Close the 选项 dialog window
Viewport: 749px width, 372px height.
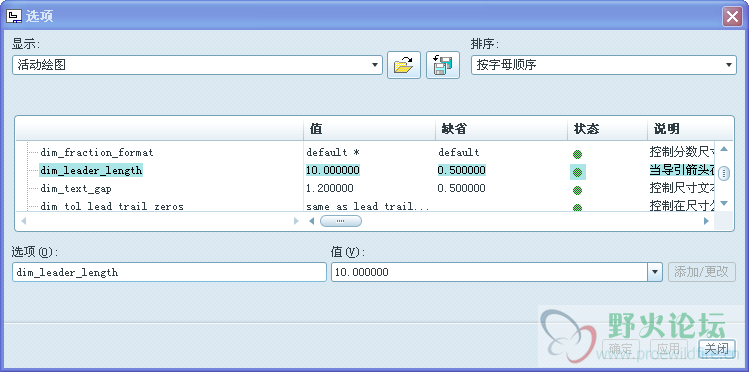pyautogui.click(x=732, y=17)
